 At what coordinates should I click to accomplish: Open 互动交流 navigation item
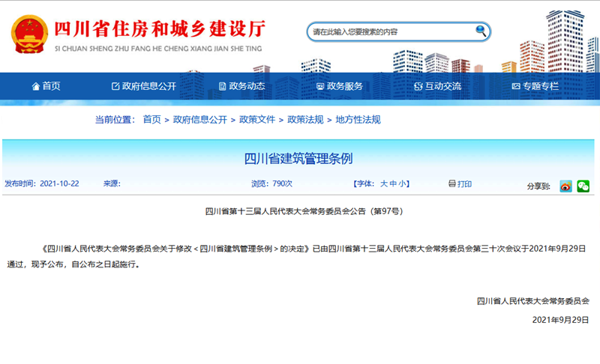pos(437,86)
